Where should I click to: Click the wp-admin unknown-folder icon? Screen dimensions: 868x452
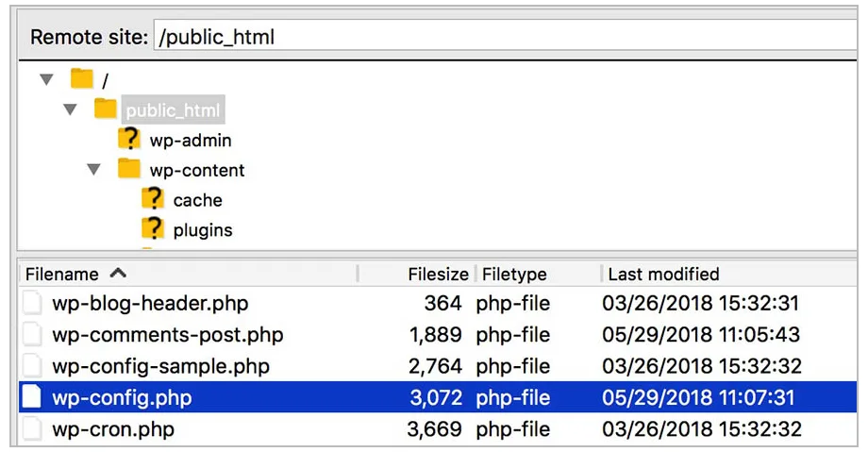tap(129, 139)
